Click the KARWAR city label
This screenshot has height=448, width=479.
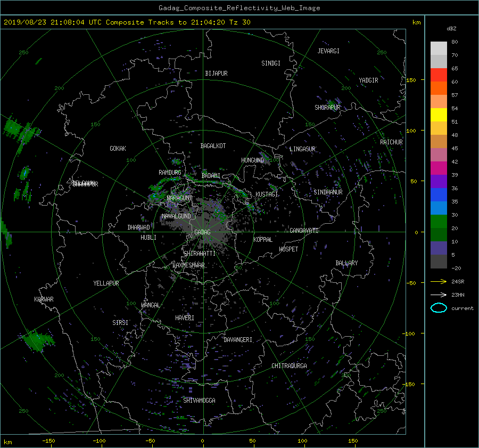44,299
